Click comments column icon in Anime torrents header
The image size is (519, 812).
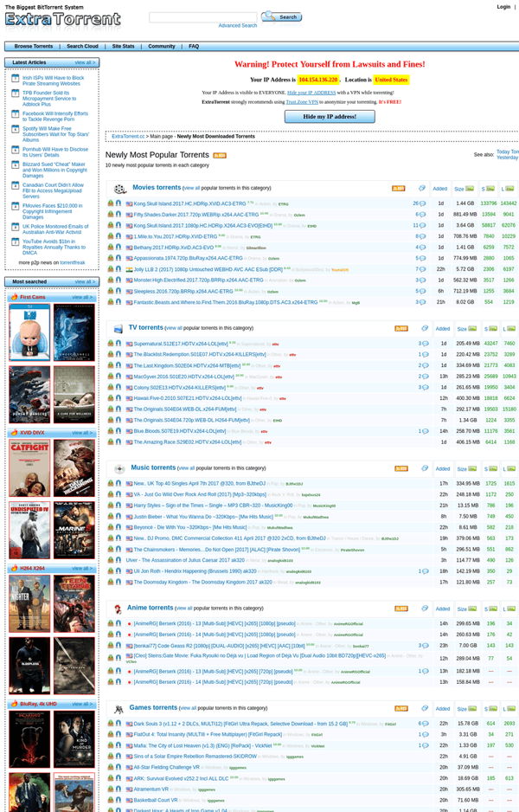point(425,608)
